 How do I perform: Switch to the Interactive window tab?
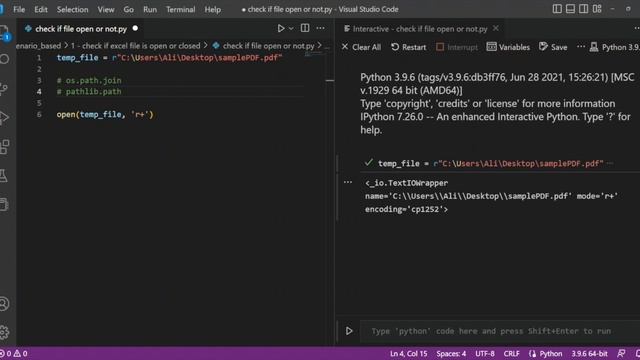coord(420,29)
